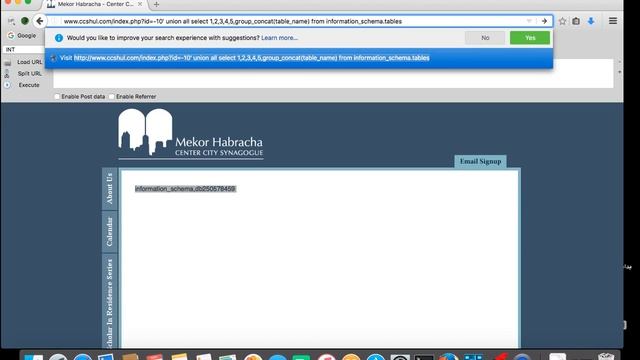This screenshot has width=640, height=360.
Task: Go back using the browser back arrow
Action: [x=39, y=21]
